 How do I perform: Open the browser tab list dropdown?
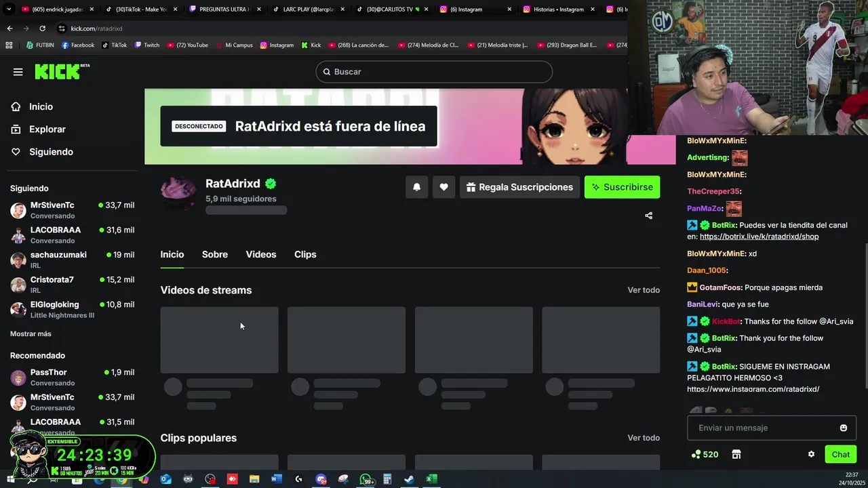click(x=9, y=9)
